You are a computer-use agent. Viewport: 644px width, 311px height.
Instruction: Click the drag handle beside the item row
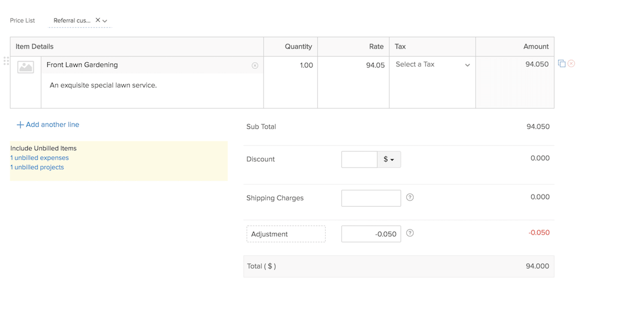tap(6, 61)
